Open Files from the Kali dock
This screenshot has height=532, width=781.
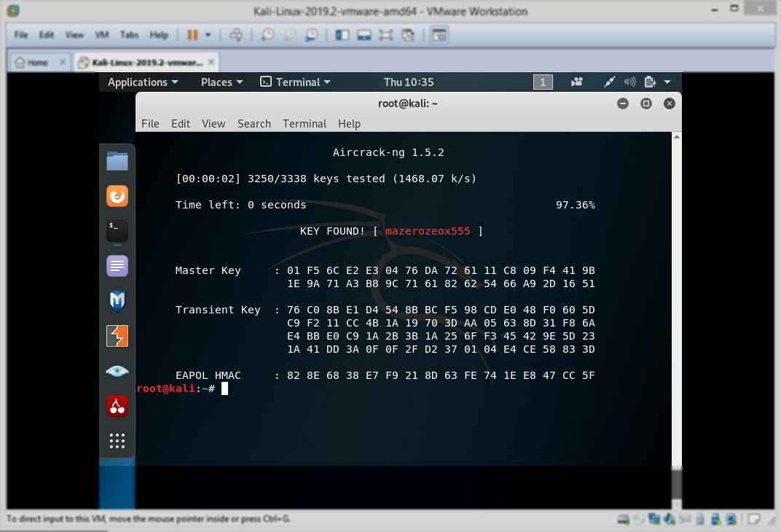117,161
